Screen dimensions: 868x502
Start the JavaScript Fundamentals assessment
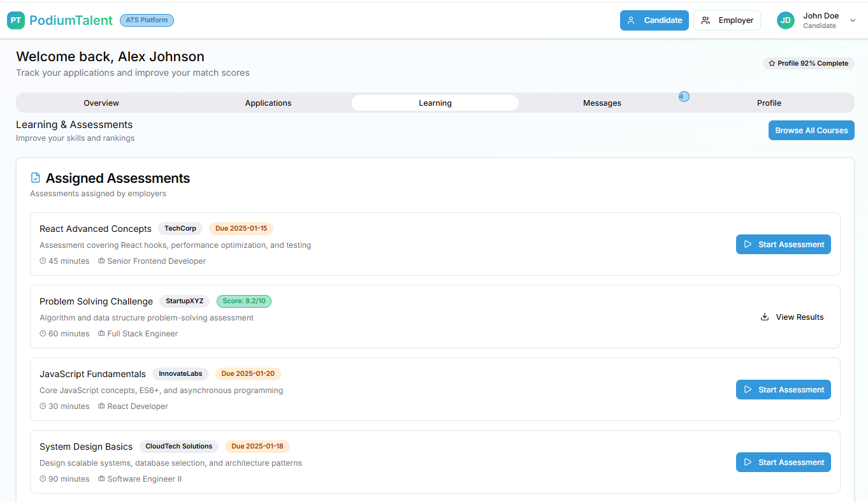(783, 390)
